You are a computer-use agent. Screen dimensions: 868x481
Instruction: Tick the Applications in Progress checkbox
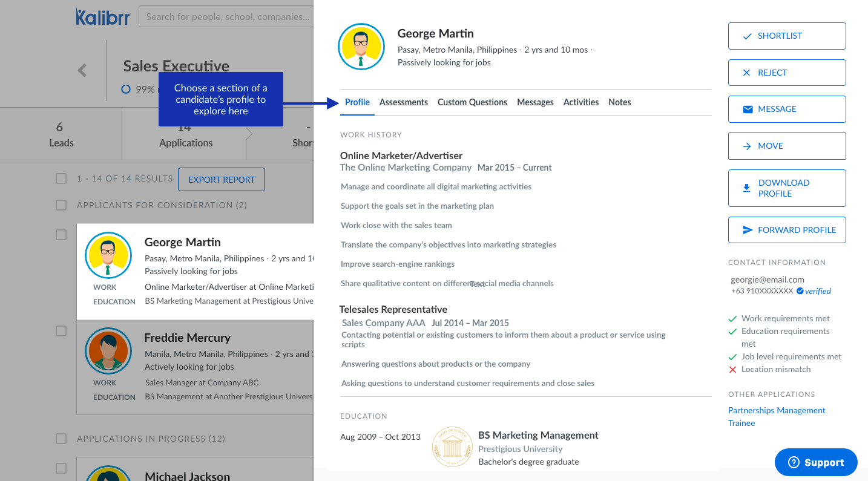[61, 438]
